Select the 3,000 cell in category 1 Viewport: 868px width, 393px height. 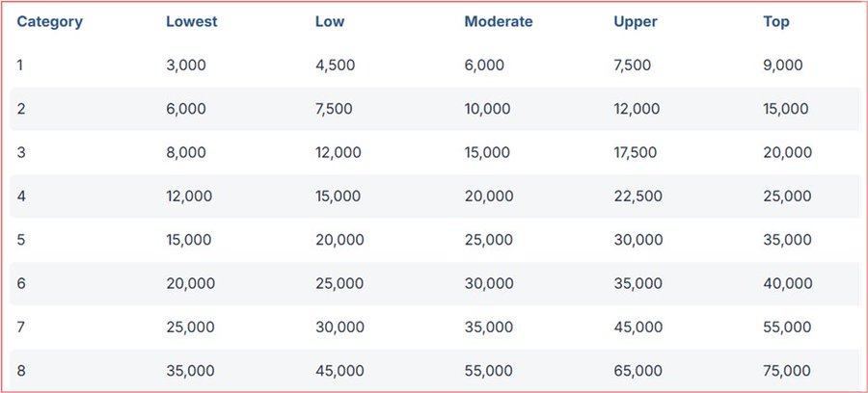coord(185,65)
